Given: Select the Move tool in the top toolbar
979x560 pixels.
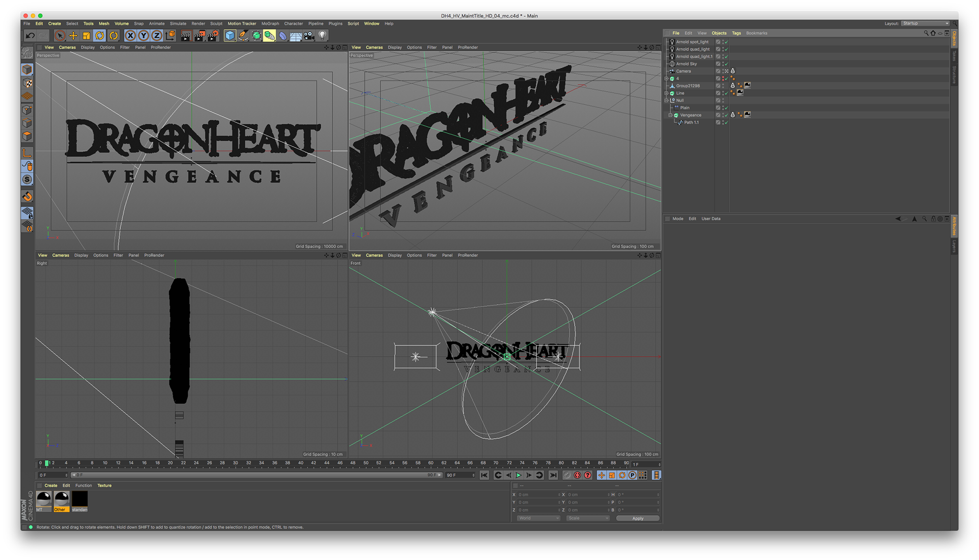Looking at the screenshot, I should pos(73,36).
